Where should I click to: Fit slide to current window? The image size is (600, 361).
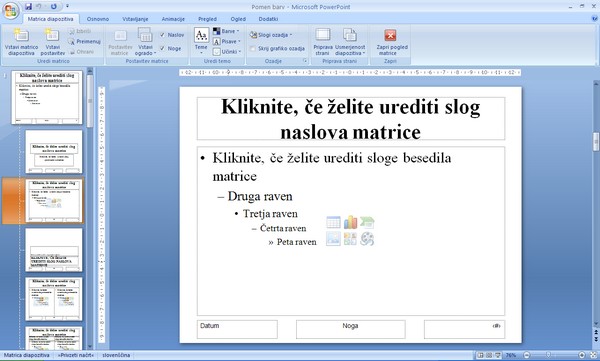[x=593, y=355]
